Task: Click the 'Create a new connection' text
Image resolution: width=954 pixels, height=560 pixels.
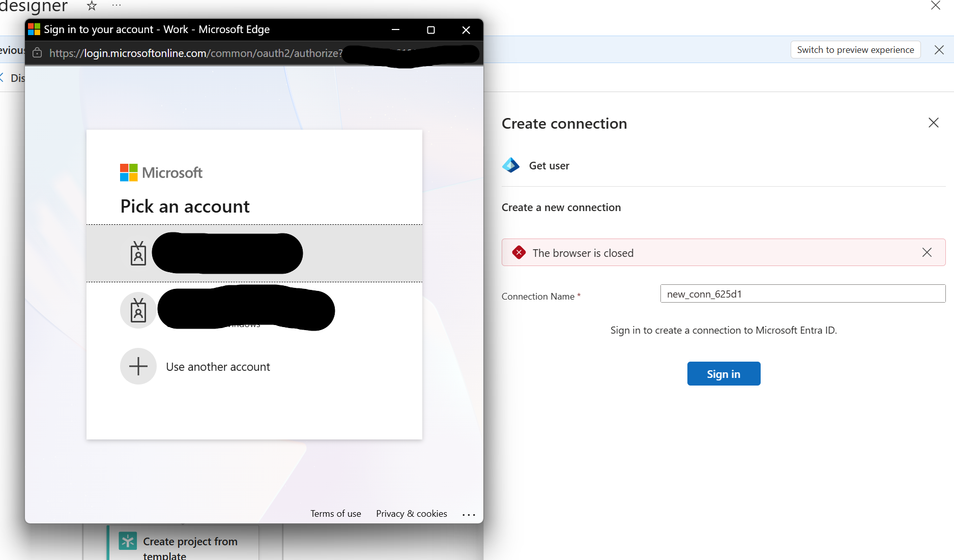Action: (561, 207)
